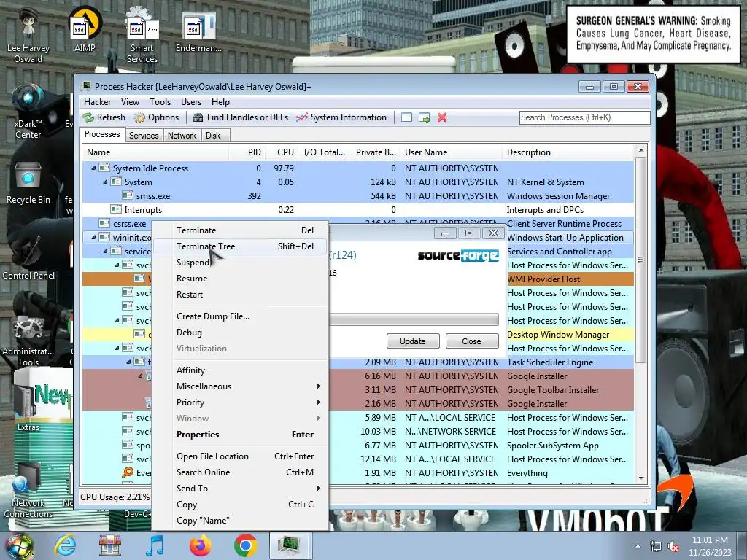The height and width of the screenshot is (560, 747).
Task: Open Options from the toolbar
Action: pyautogui.click(x=156, y=117)
